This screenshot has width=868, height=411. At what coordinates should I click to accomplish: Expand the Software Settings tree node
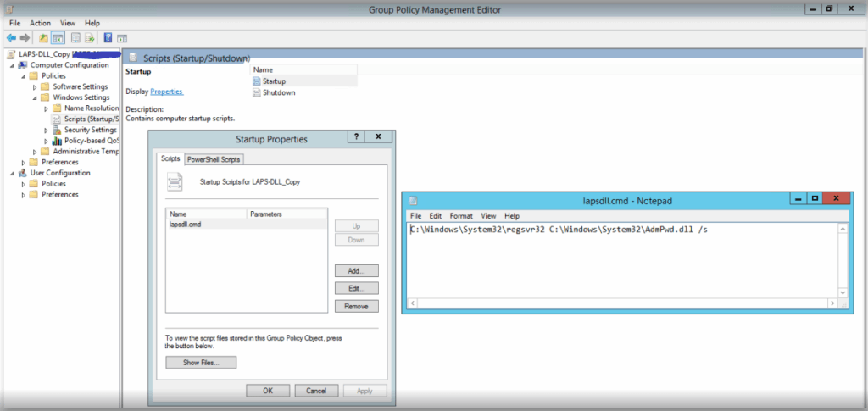pos(35,86)
